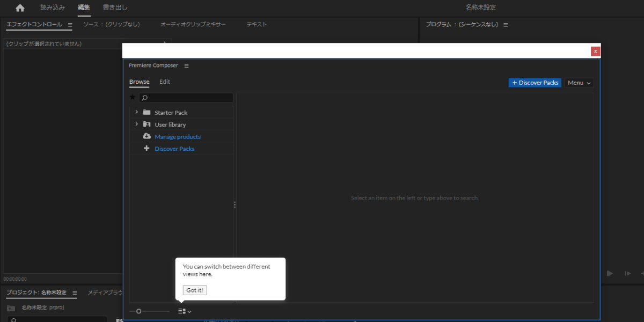644x322 pixels.
Task: Dismiss the tooltip with Got it! button
Action: pyautogui.click(x=195, y=290)
